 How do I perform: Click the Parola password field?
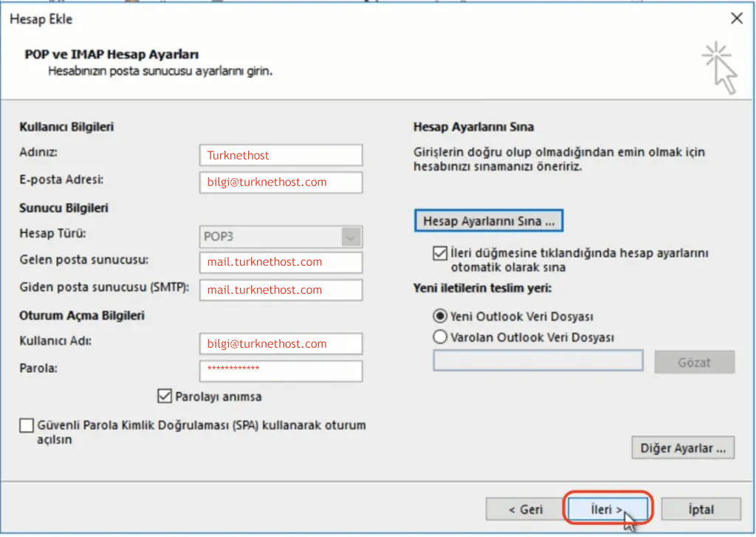[281, 371]
